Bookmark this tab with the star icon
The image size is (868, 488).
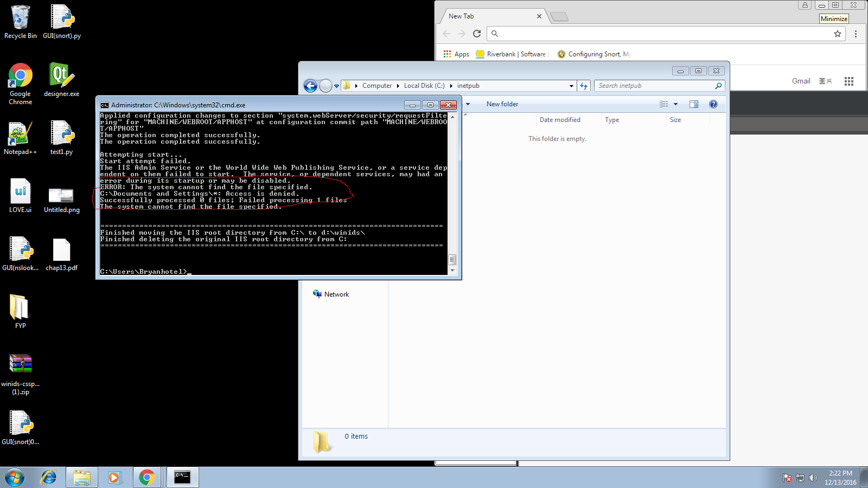[838, 34]
